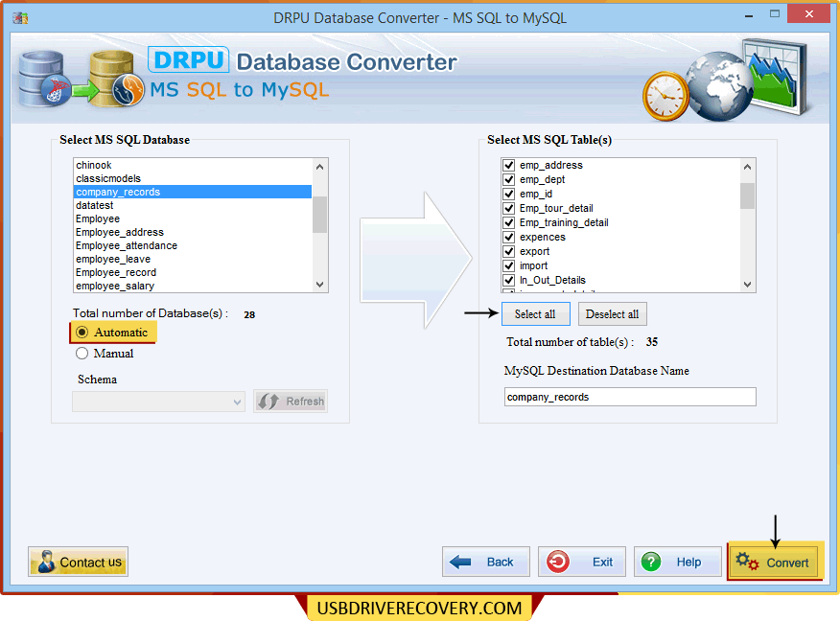Click the Contact us person icon
Viewport: 840px width, 621px height.
click(46, 562)
